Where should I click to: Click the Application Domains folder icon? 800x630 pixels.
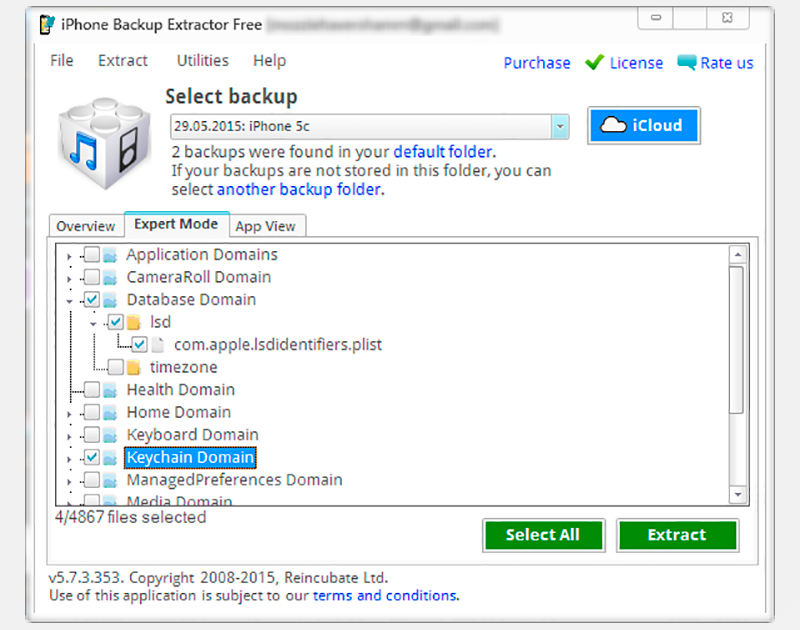110,255
